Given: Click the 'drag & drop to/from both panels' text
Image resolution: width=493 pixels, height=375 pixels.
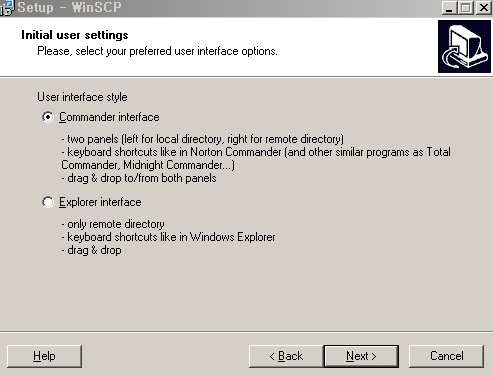Looking at the screenshot, I should click(x=139, y=178).
